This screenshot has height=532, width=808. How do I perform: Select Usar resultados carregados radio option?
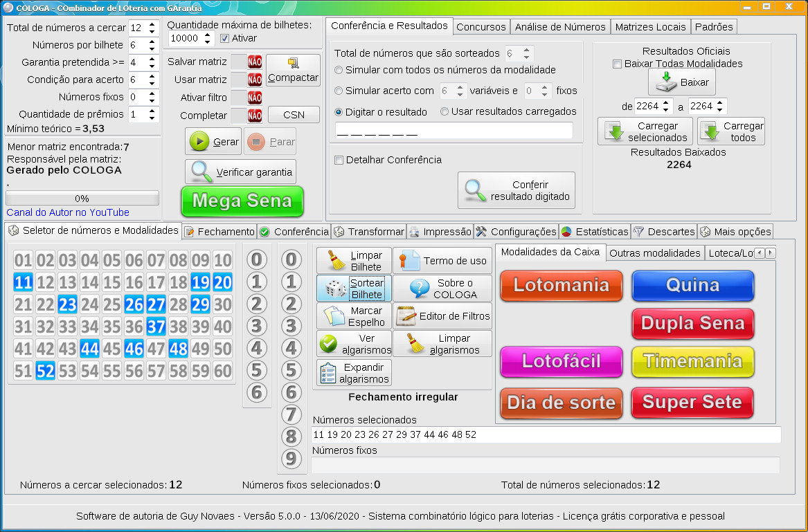click(x=445, y=112)
